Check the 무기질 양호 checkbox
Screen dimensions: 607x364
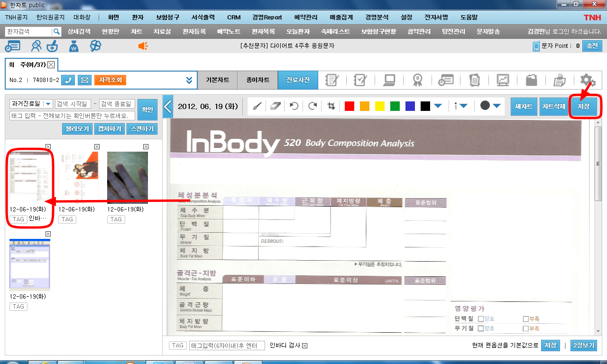[x=481, y=328]
